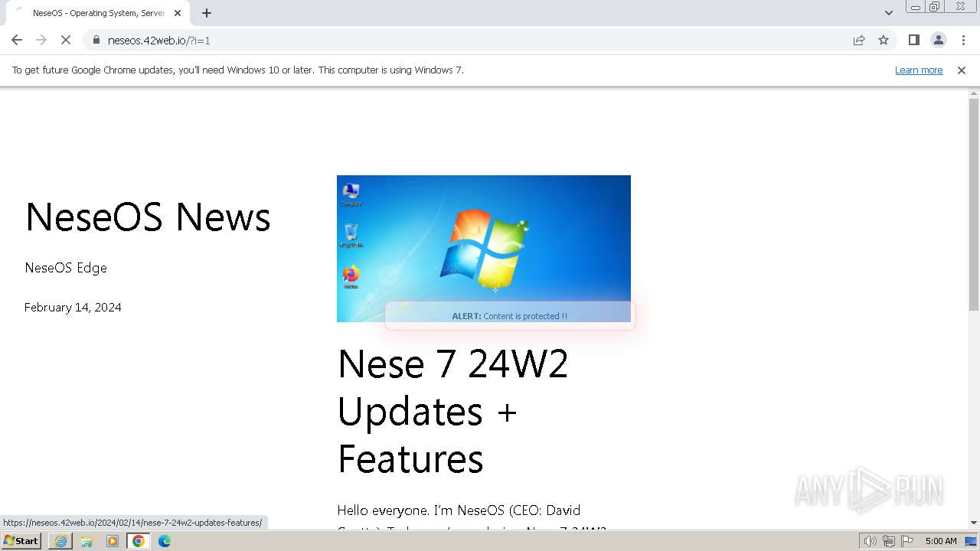The width and height of the screenshot is (980, 551).
Task: Open the network tray icon
Action: (889, 541)
